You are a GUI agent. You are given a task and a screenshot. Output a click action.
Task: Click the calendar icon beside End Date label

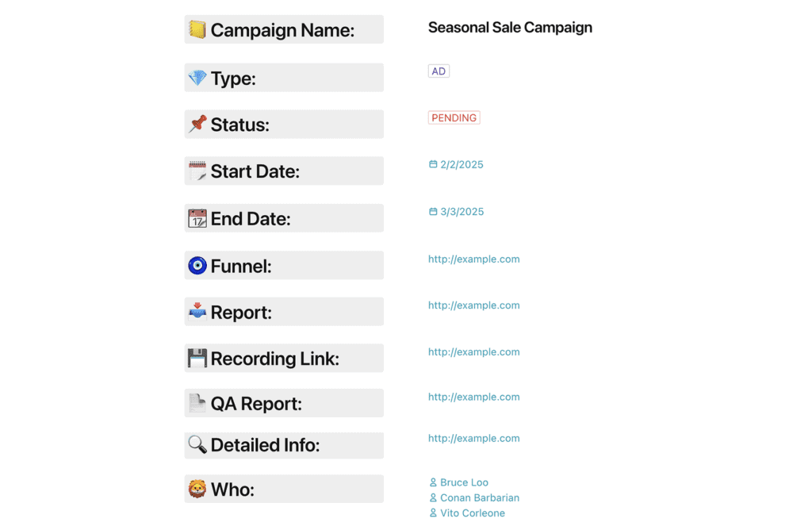coord(197,218)
